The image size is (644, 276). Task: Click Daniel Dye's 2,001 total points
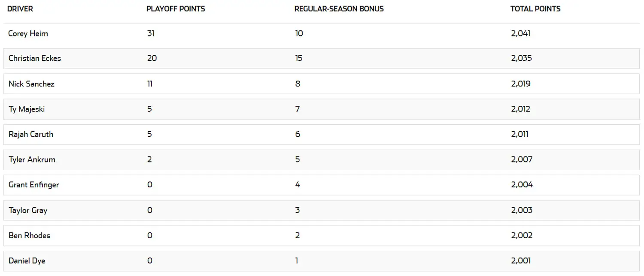click(x=521, y=261)
